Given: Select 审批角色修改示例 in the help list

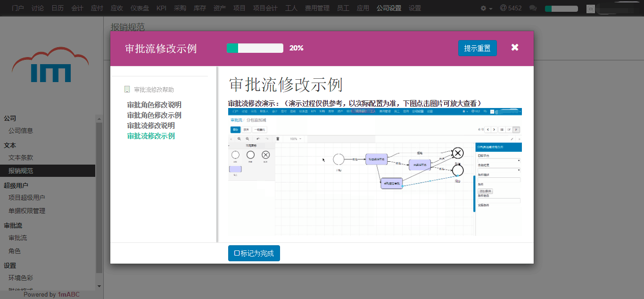Looking at the screenshot, I should 154,115.
